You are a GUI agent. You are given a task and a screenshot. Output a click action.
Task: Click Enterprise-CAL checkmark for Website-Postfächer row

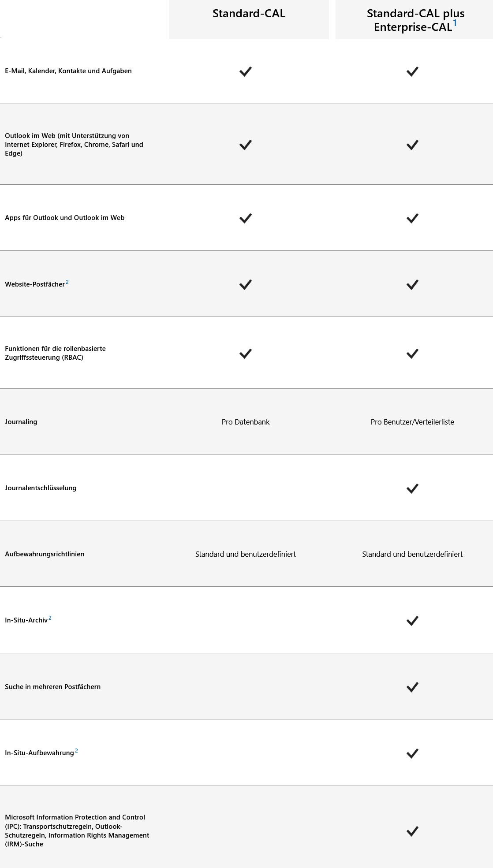pos(412,284)
